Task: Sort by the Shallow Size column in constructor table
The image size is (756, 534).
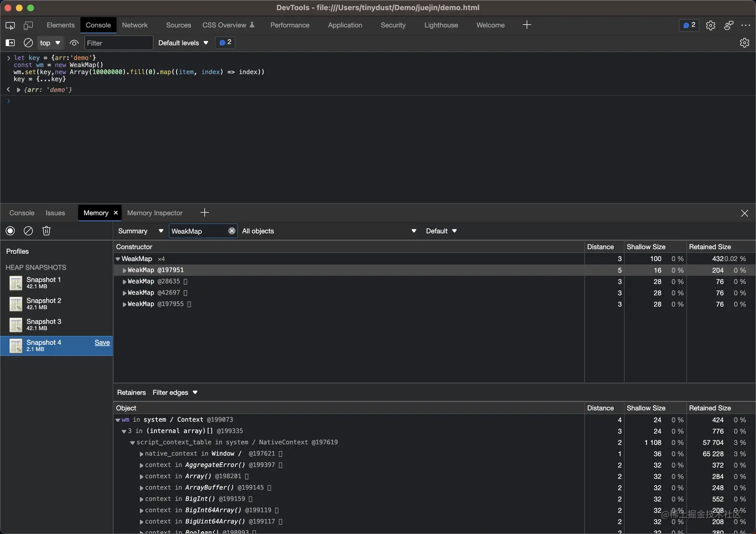Action: pos(655,247)
